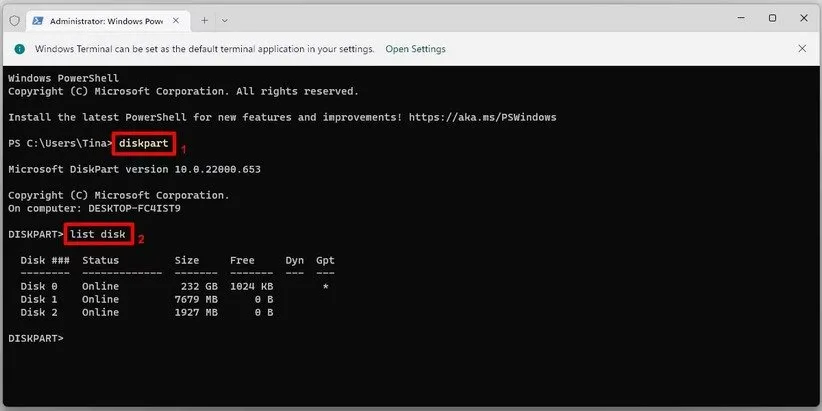The height and width of the screenshot is (411, 822).
Task: Click the aka.ms/PSWindows URL
Action: tap(492, 117)
